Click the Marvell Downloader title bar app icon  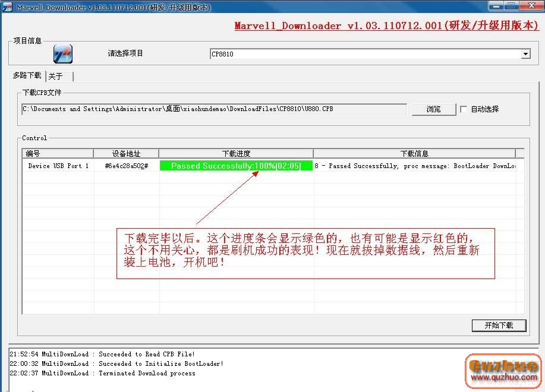coord(8,7)
